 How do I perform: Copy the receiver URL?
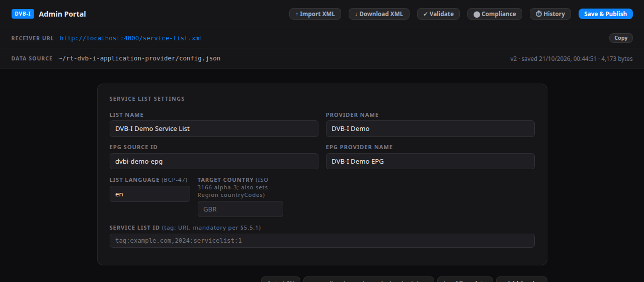click(x=621, y=38)
